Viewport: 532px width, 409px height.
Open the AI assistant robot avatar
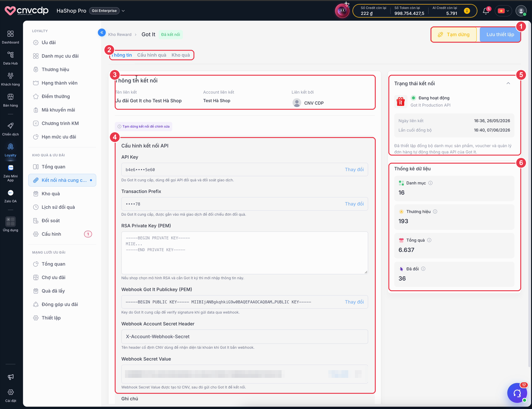(x=342, y=11)
